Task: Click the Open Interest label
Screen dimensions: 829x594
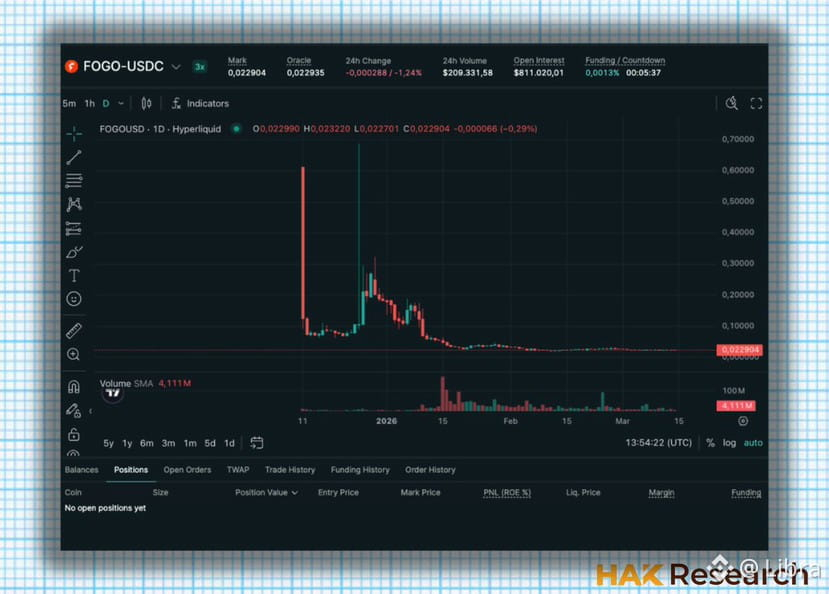Action: point(539,61)
